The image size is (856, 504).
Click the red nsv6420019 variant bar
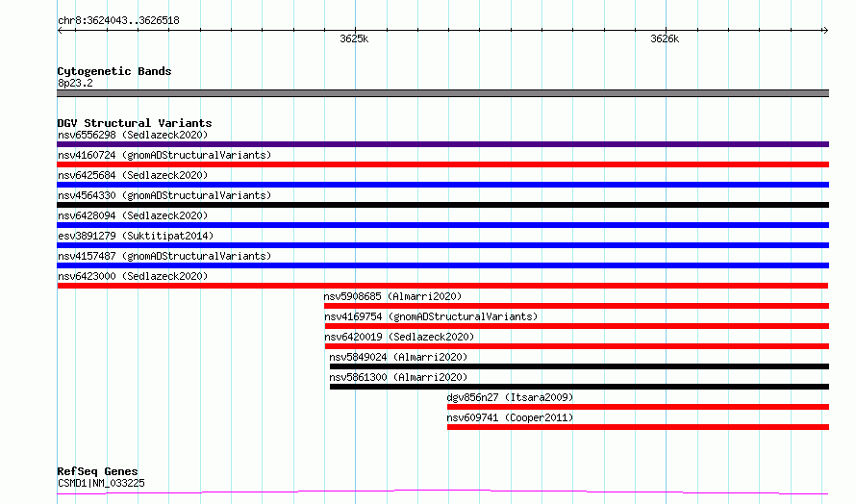(x=576, y=346)
